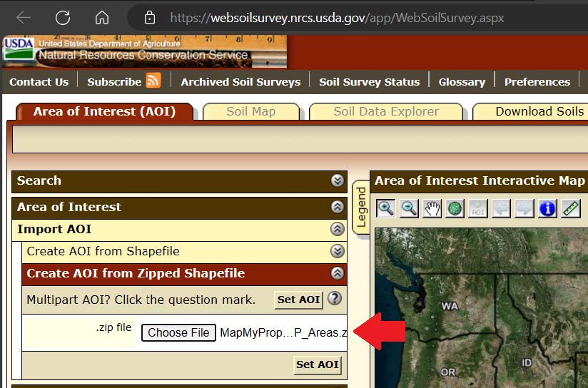This screenshot has width=588, height=388.
Task: Select the Zoom In map tool
Action: click(x=386, y=208)
